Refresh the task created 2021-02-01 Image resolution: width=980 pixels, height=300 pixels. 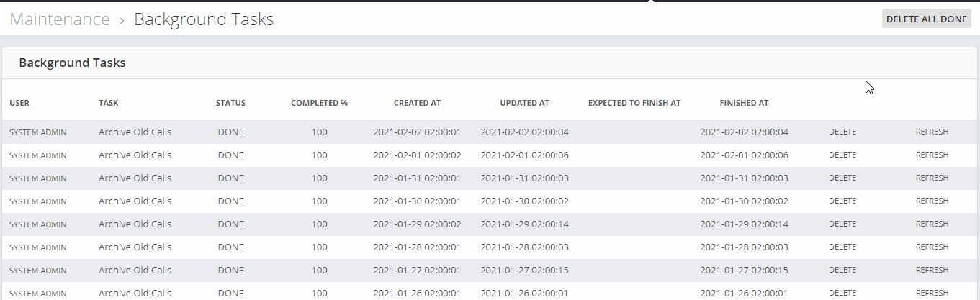click(x=932, y=155)
